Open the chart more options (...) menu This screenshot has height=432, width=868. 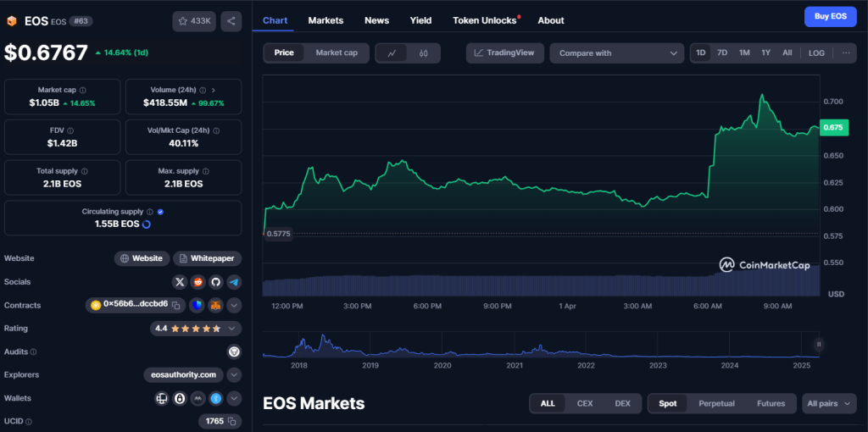click(x=846, y=53)
